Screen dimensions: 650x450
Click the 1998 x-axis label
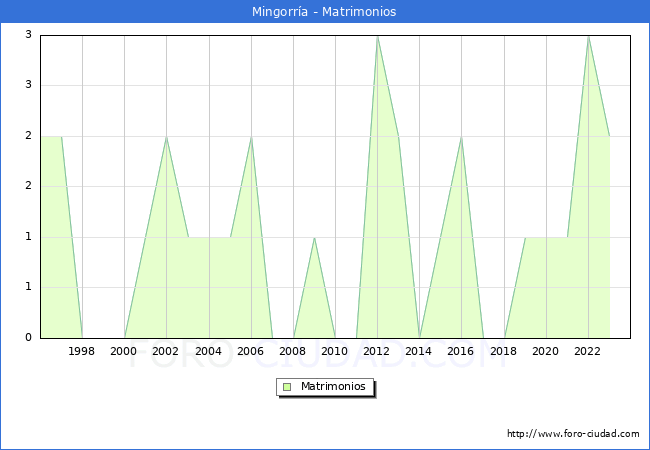tap(82, 351)
